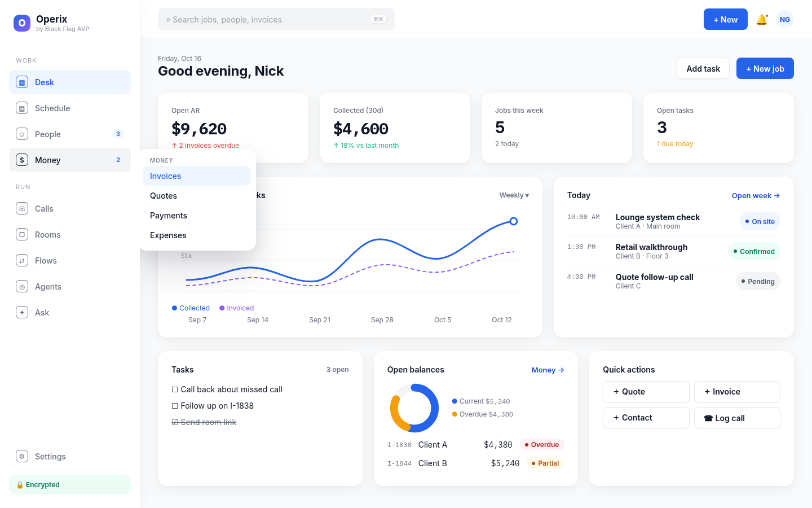812x508 pixels.
Task: Select Invoices in Money flyout
Action: point(197,176)
